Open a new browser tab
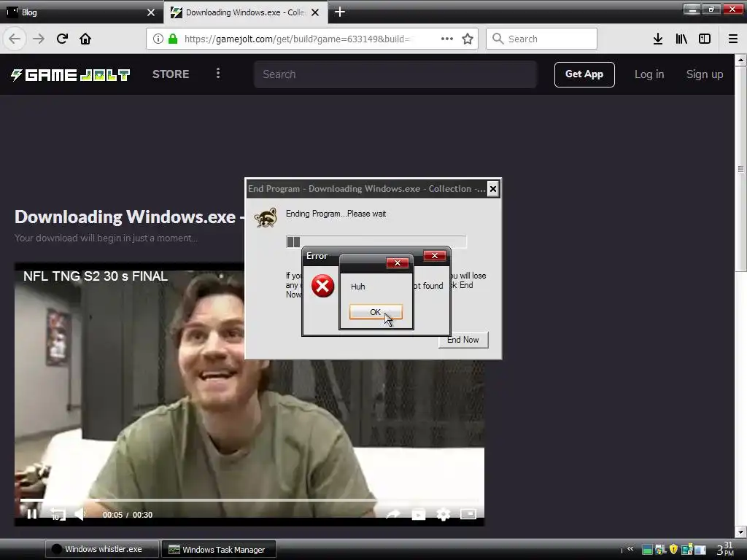 (x=340, y=12)
